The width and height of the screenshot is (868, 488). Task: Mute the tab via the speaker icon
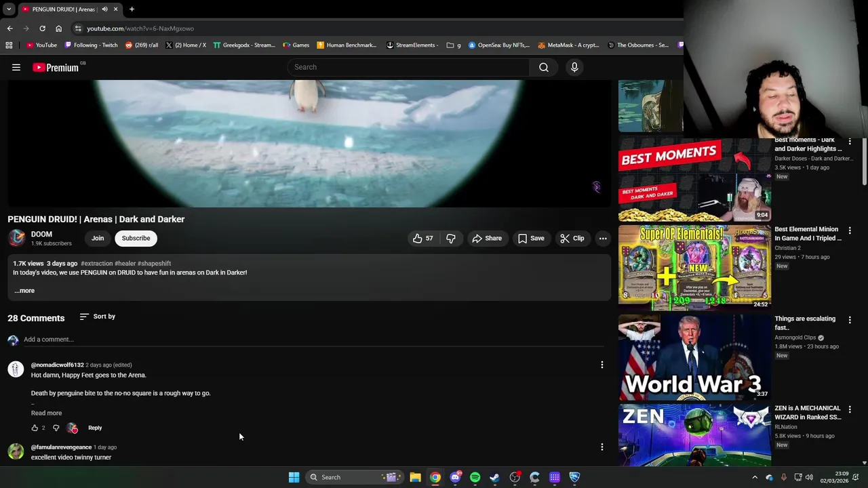104,9
